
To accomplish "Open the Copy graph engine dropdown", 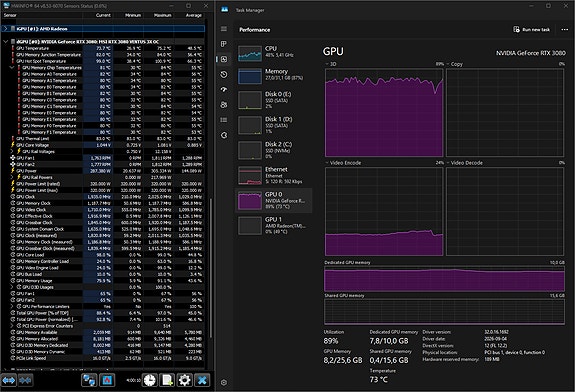I will click(x=455, y=64).
